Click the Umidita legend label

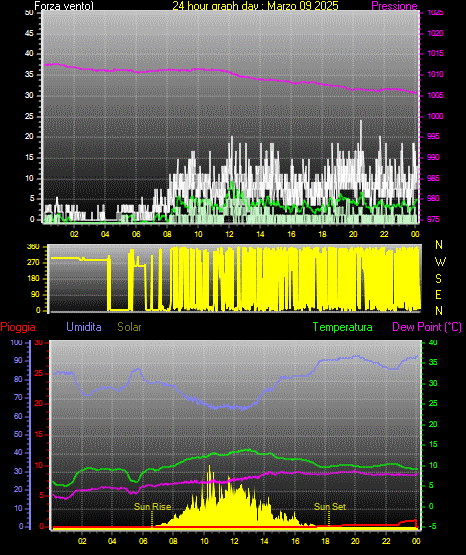(x=84, y=327)
